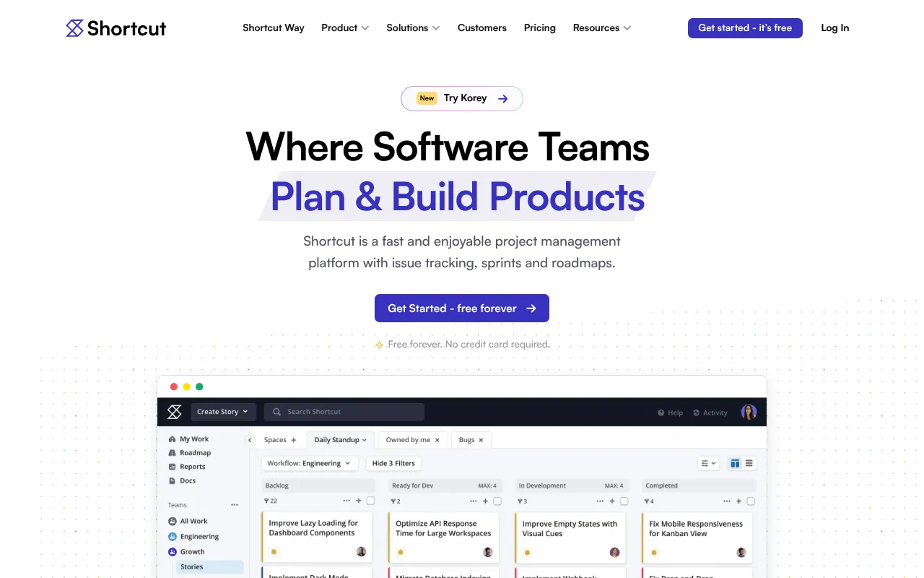Viewport: 924px width, 578px height.
Task: Expand the Product menu
Action: coord(345,28)
